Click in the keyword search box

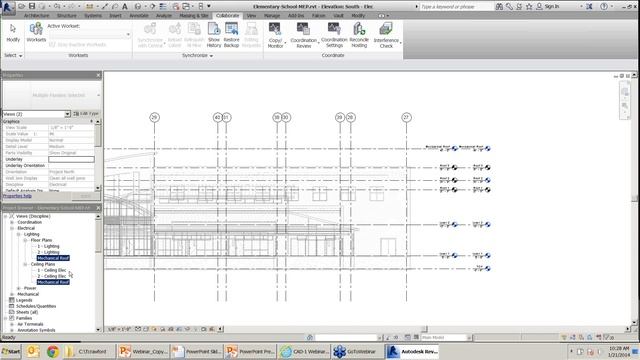pyautogui.click(x=456, y=7)
